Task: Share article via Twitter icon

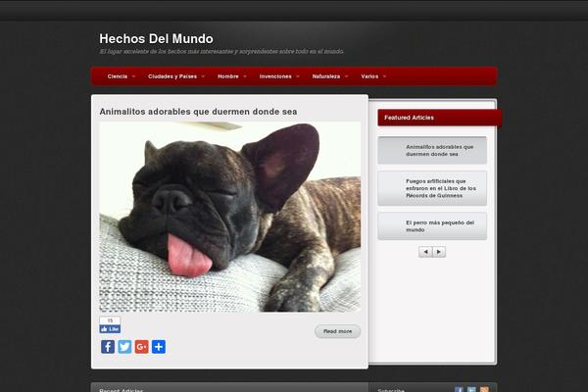Action: click(x=124, y=347)
